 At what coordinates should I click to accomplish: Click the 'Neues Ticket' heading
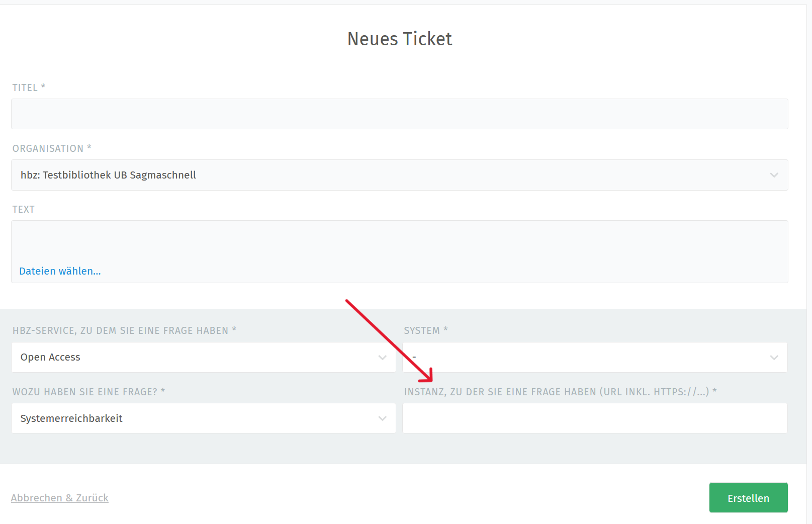[x=400, y=39]
